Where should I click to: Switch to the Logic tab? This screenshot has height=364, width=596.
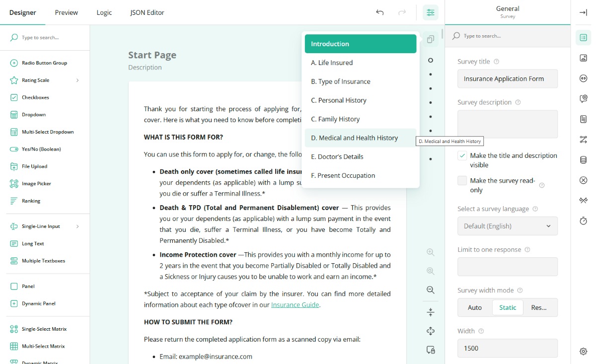(x=104, y=12)
